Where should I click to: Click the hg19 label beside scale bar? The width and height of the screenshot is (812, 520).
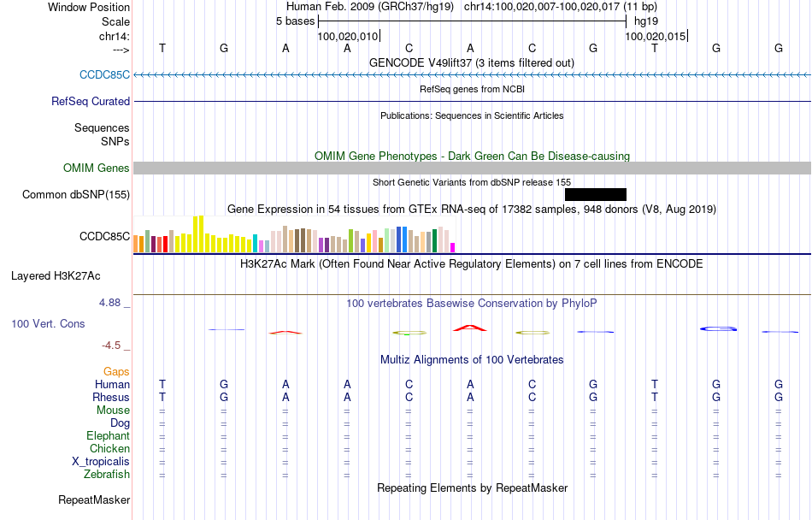[646, 21]
